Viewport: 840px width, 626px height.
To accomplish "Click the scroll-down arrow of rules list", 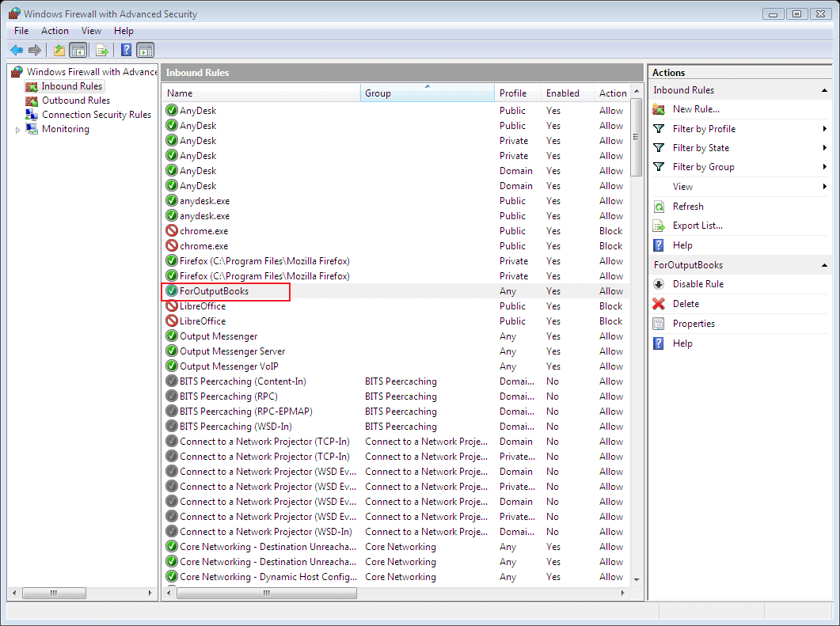I will click(x=637, y=580).
